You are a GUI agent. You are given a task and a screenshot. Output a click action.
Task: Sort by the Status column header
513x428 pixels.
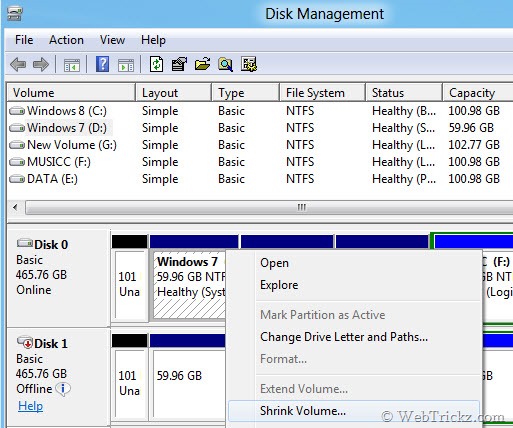[x=404, y=92]
